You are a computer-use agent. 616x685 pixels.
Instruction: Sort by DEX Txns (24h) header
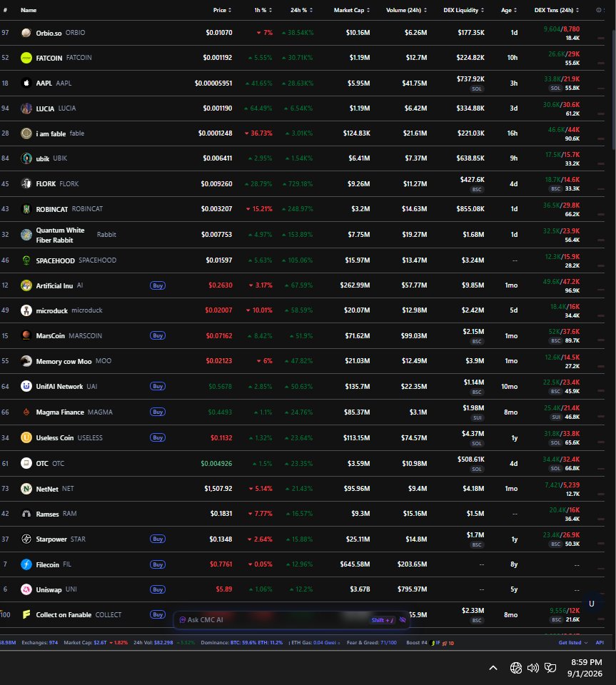557,10
